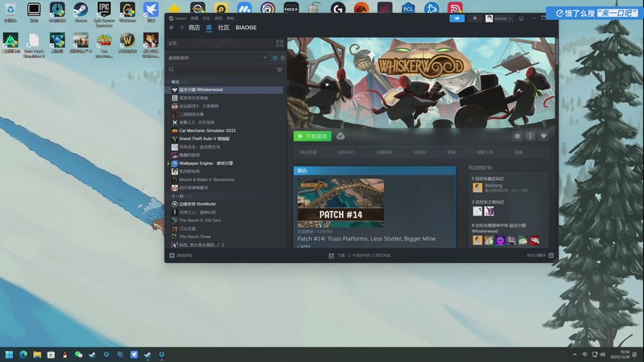This screenshot has width=644, height=362.
Task: Select The Room 4: Old Sins
Action: coord(225,220)
